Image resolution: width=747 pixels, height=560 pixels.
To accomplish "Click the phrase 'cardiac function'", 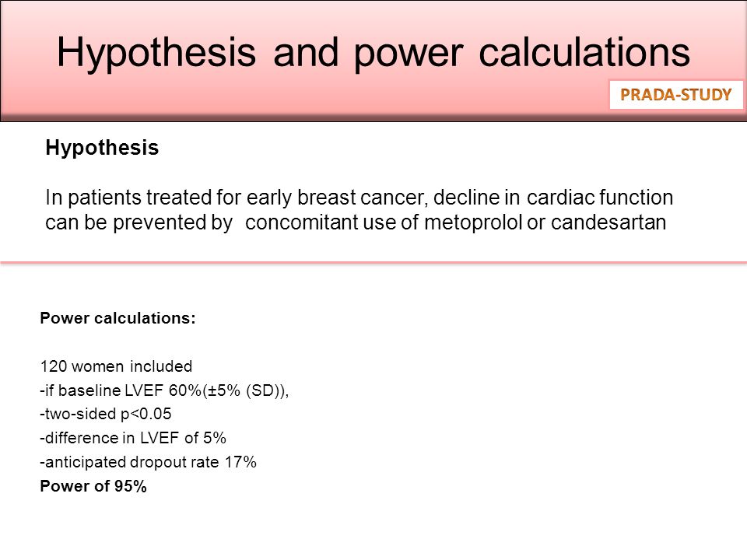I will point(600,198).
